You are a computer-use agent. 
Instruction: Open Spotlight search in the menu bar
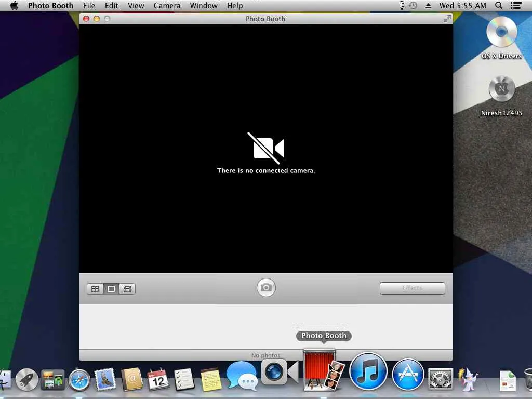(x=499, y=5)
